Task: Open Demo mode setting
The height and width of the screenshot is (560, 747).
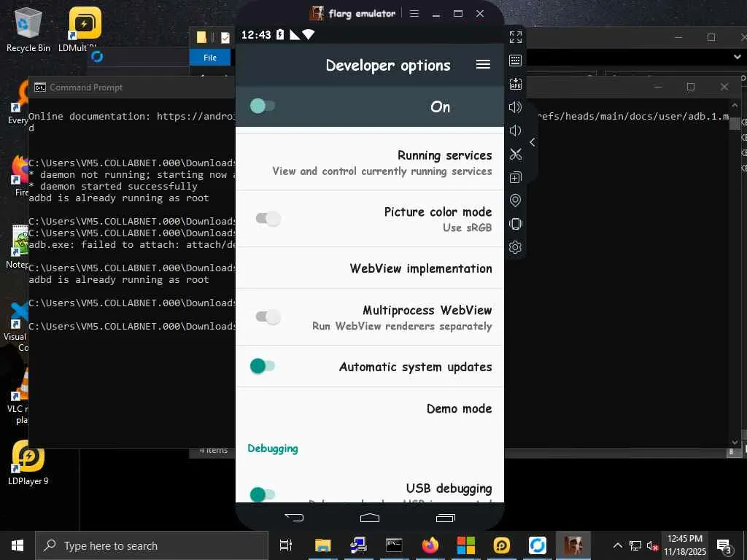Action: click(370, 408)
